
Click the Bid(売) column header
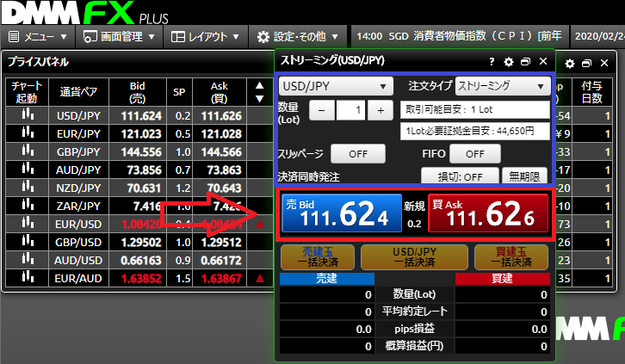138,92
